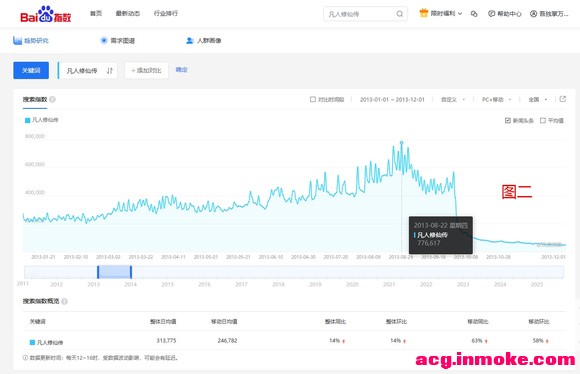This screenshot has width=580, height=374.
Task: Open the 2013-01-01 ~ 2013-12-01 date range
Action: pyautogui.click(x=392, y=100)
